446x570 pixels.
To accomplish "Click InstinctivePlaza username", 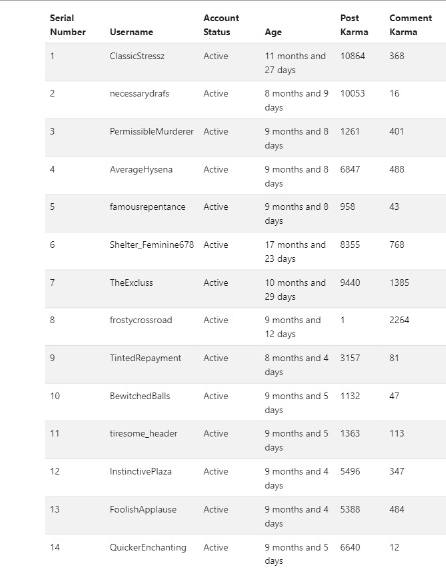I will click(x=140, y=472).
